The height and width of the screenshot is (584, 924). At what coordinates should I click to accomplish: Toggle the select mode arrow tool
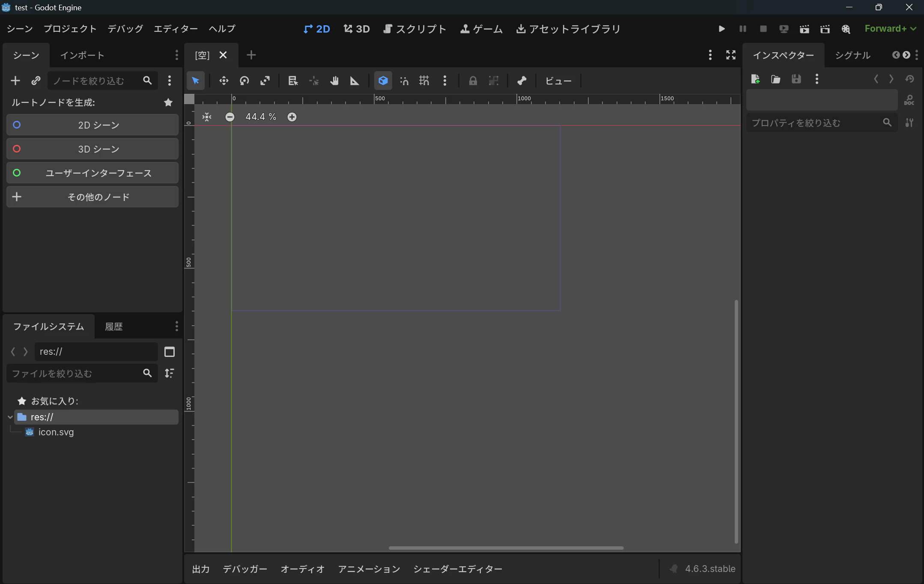click(x=196, y=81)
